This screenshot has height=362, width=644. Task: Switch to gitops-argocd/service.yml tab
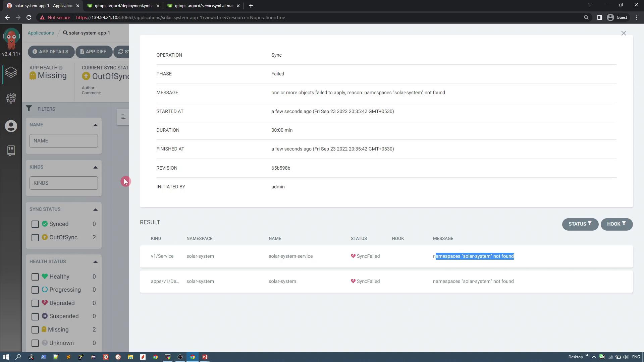204,6
